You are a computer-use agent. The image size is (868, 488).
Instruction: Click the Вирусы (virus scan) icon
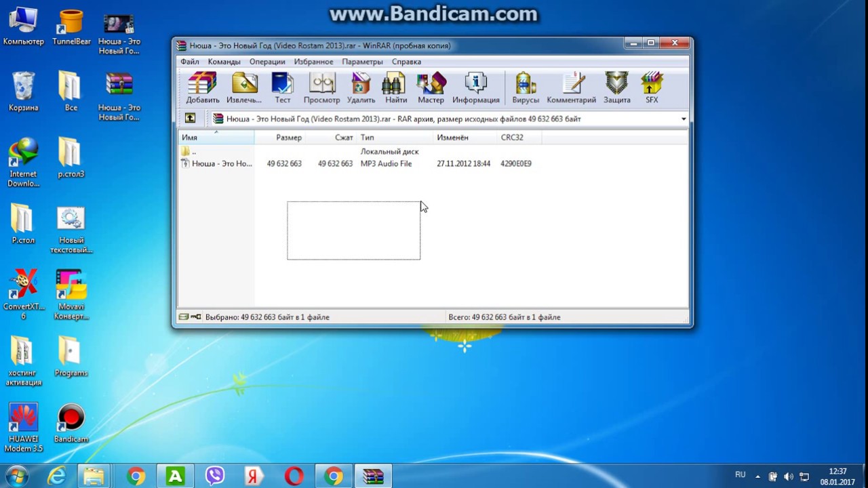(x=526, y=88)
